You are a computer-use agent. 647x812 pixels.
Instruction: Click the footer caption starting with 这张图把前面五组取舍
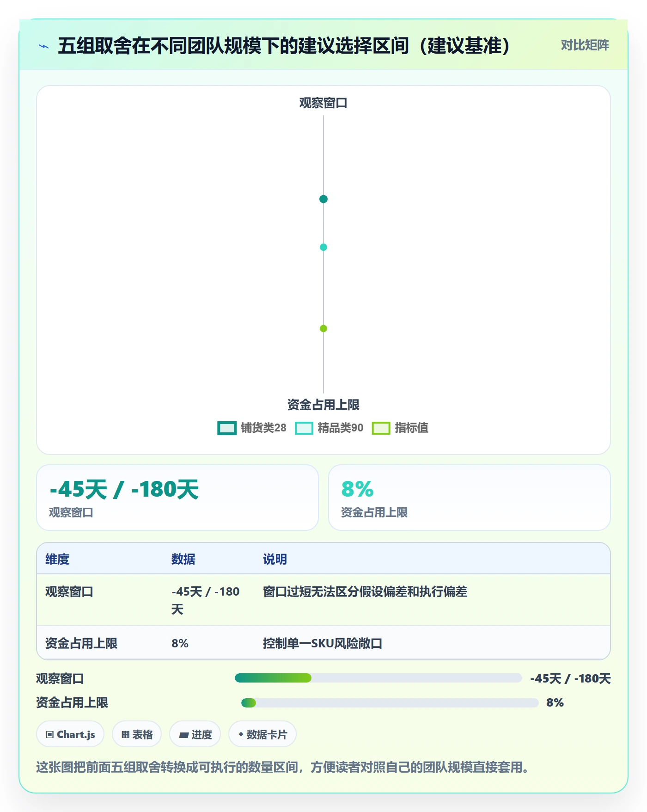click(282, 767)
